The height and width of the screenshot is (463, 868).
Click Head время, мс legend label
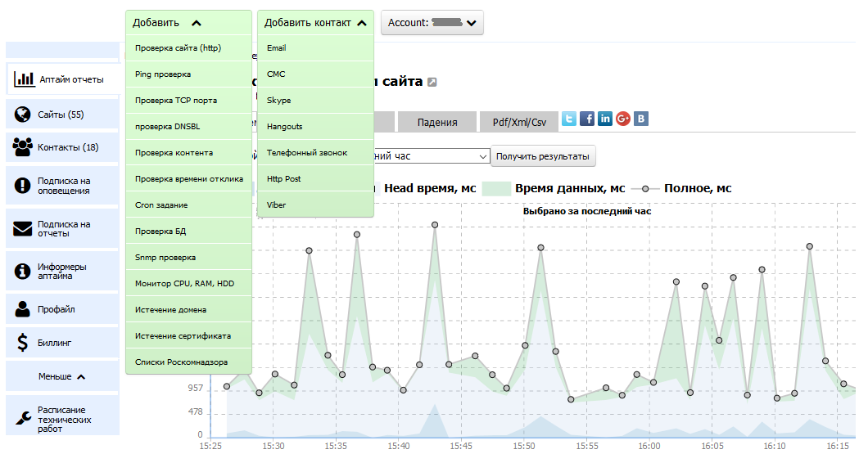[x=430, y=188]
